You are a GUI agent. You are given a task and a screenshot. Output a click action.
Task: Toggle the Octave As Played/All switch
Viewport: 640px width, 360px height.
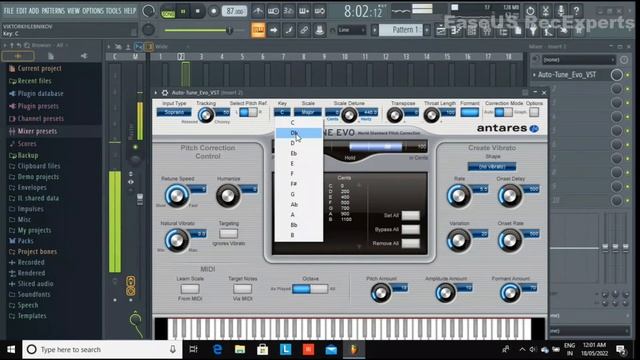click(310, 289)
